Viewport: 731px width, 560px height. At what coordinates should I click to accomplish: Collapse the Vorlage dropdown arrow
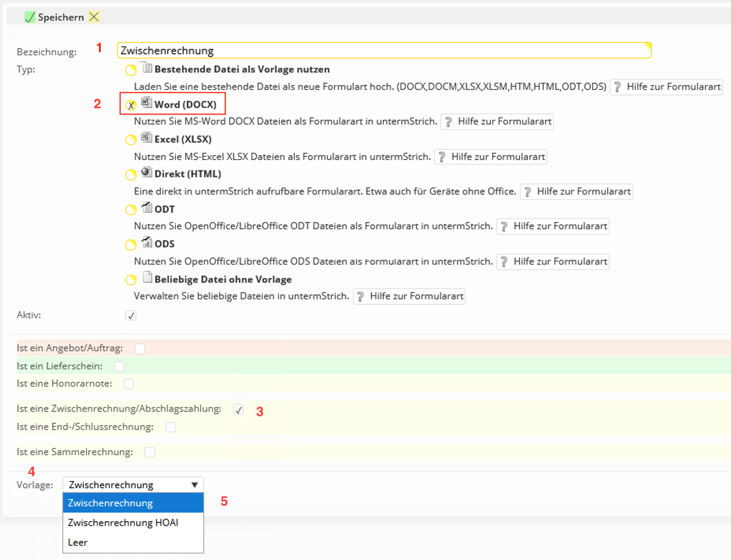[x=195, y=485]
